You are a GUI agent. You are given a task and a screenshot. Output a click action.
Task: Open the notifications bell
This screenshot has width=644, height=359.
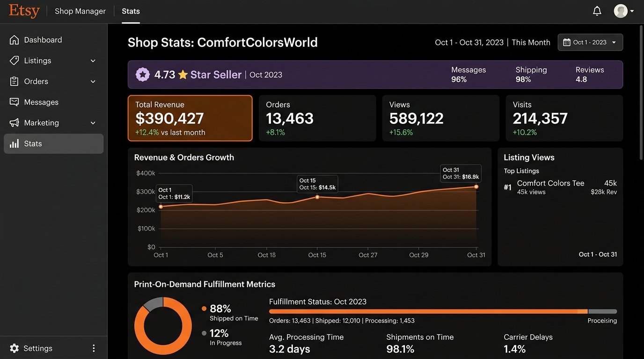click(597, 11)
